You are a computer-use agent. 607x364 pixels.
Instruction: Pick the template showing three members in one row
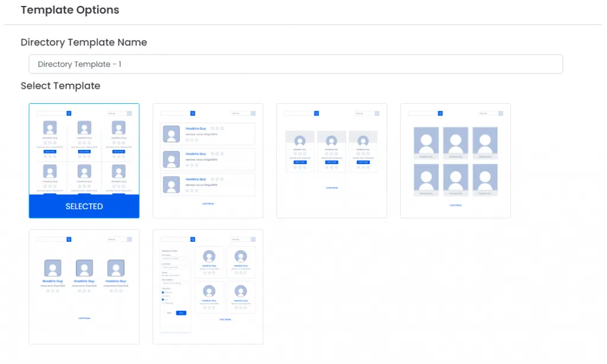tap(84, 286)
